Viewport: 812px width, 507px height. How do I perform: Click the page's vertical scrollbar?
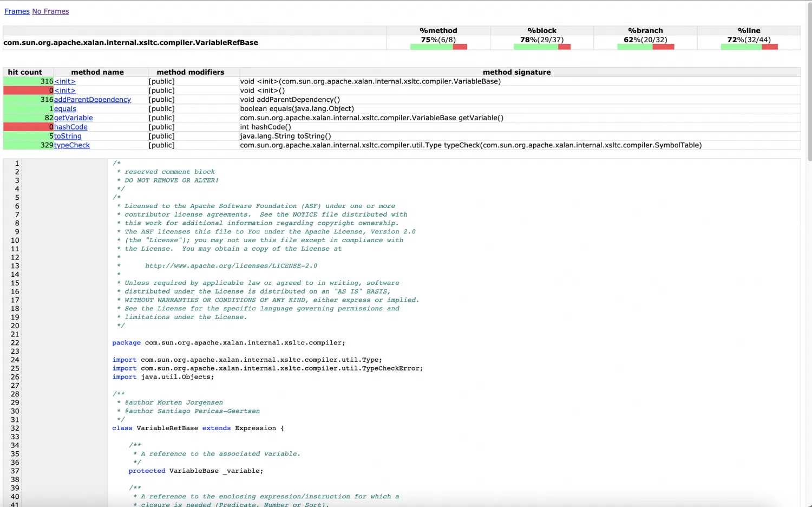pos(809,81)
